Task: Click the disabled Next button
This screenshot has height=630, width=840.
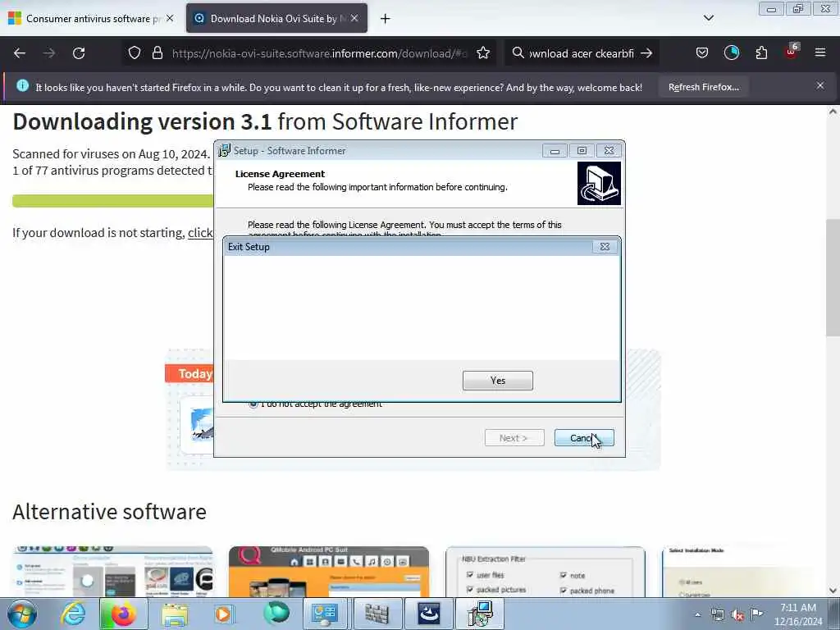Action: tap(514, 438)
